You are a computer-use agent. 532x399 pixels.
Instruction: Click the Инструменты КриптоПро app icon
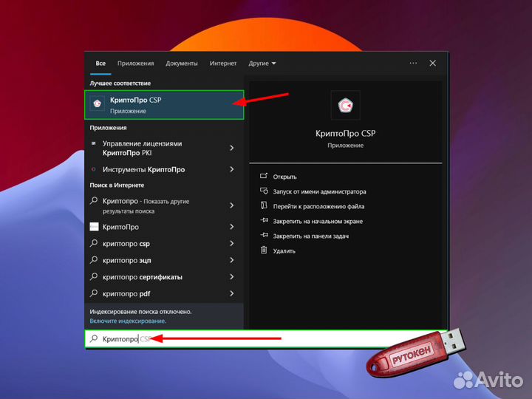click(x=94, y=169)
